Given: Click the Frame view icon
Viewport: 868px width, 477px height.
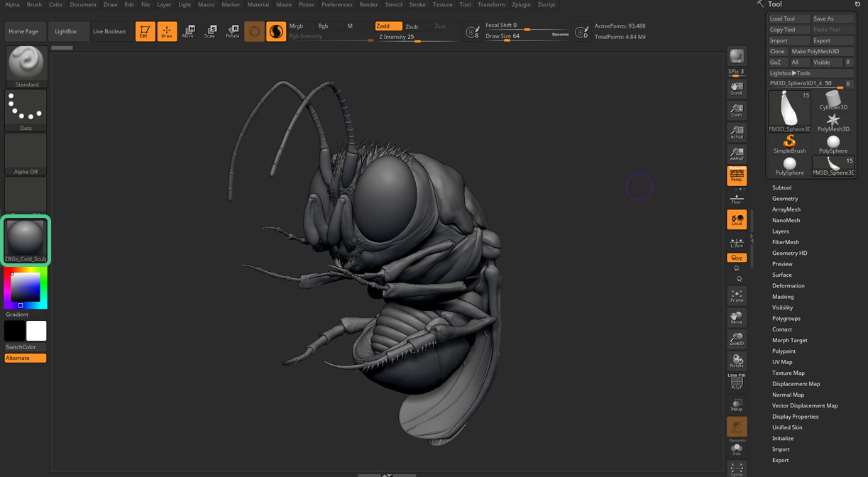Looking at the screenshot, I should pyautogui.click(x=737, y=296).
